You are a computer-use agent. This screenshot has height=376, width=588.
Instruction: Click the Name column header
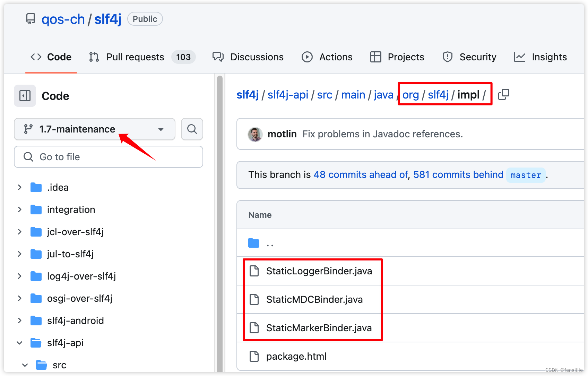point(260,215)
